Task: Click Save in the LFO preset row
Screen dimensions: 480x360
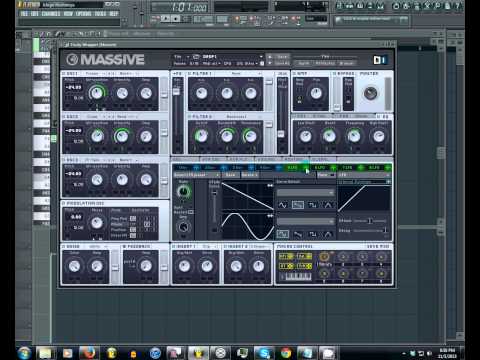Action: click(x=231, y=175)
